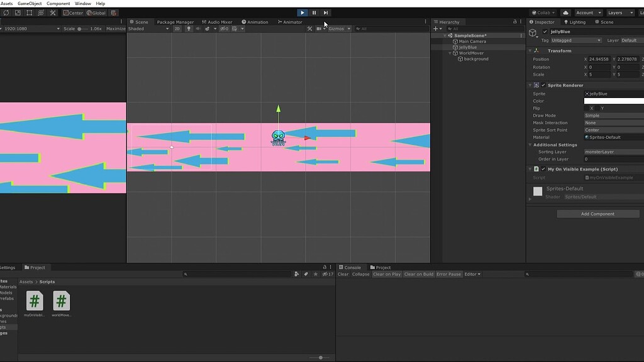Collapse the Transform component
The image size is (644, 362).
530,50
